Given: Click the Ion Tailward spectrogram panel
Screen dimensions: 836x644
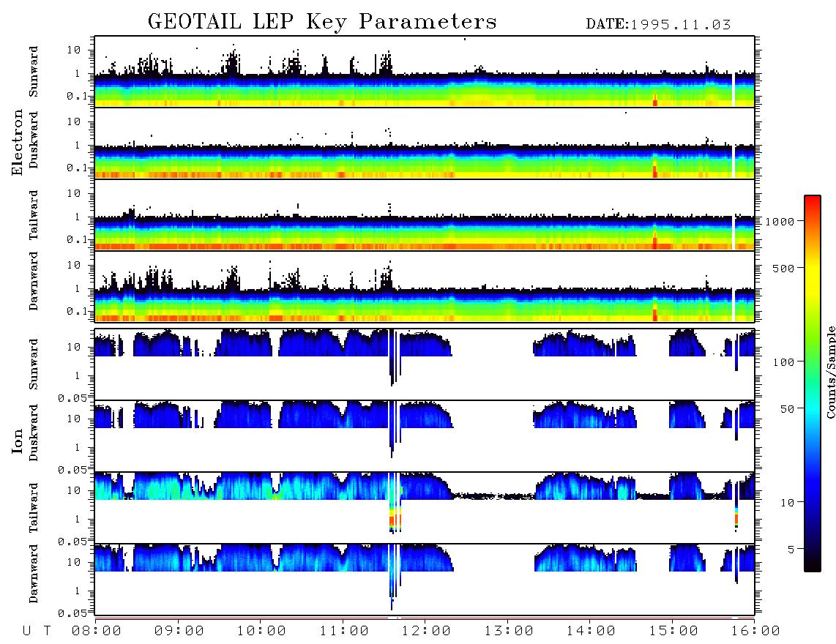Looking at the screenshot, I should [x=425, y=508].
